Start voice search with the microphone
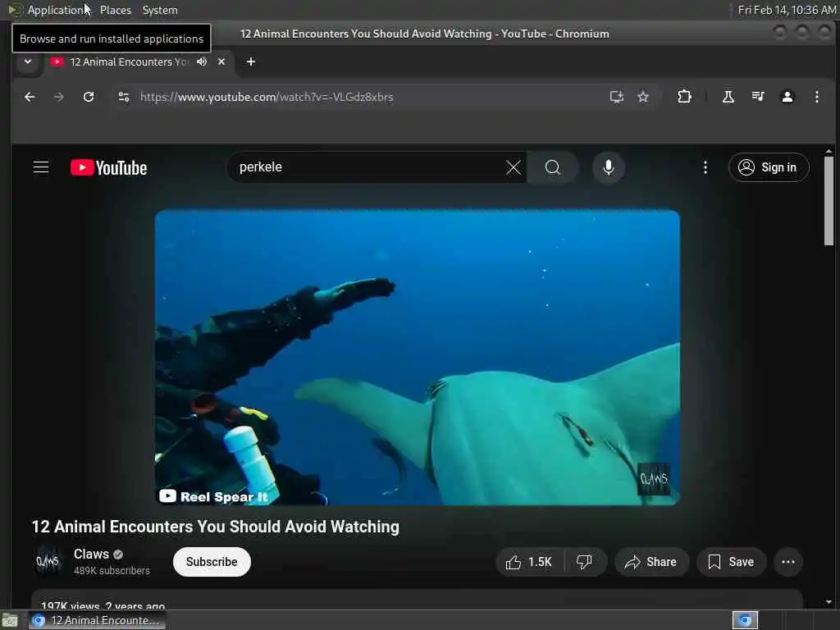Screen dimensions: 840x630 [x=609, y=167]
